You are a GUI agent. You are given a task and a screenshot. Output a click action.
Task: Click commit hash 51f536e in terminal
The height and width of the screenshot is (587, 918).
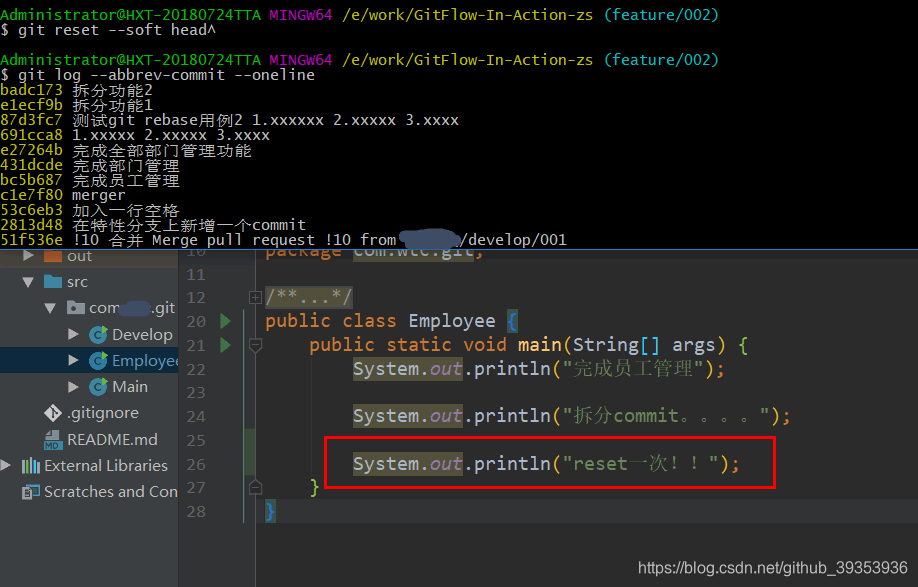click(x=31, y=240)
